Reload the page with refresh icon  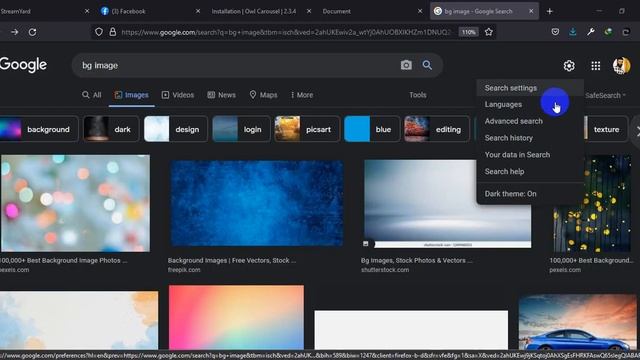[x=32, y=32]
